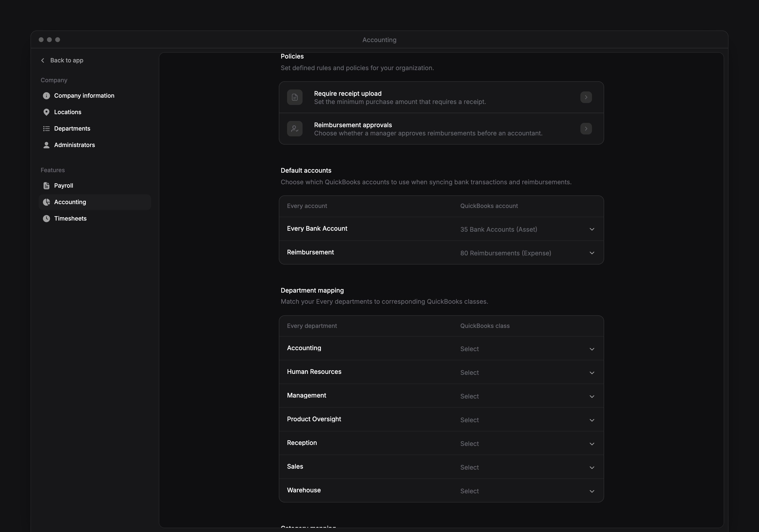Open the Every Bank Account QuickBooks dropdown

pos(528,229)
